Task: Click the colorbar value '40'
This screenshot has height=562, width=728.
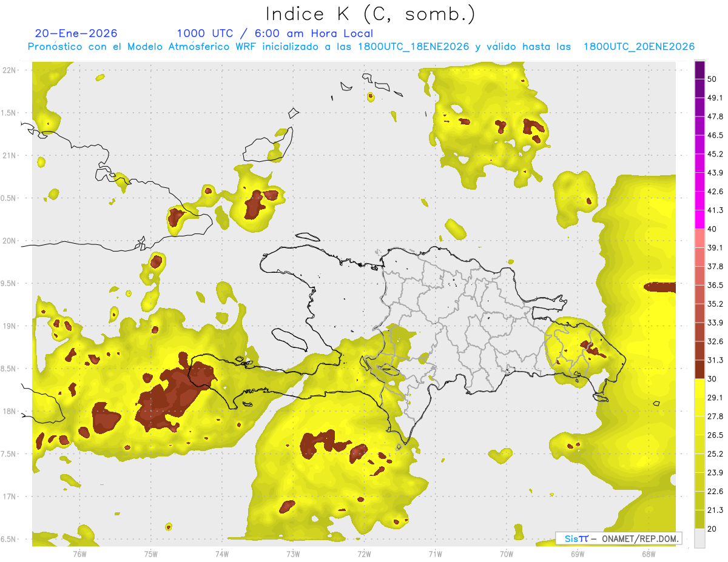Action: tap(713, 229)
